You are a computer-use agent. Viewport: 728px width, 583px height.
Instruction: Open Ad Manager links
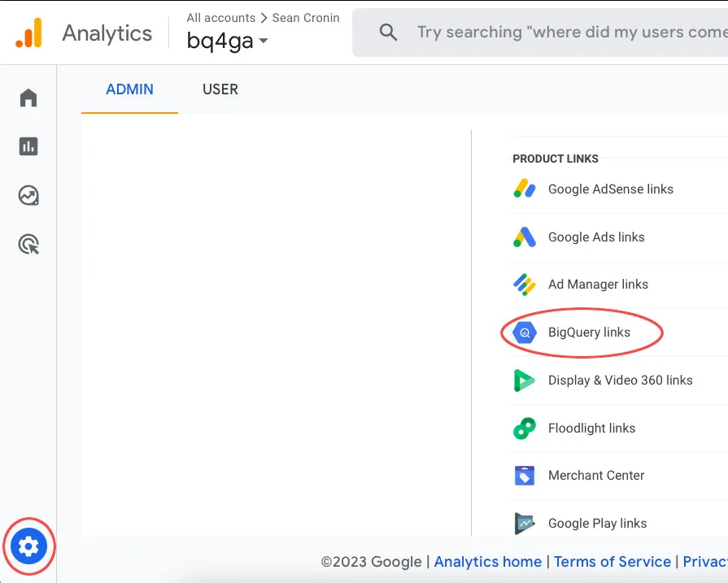tap(598, 285)
